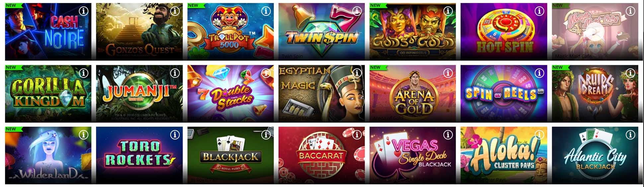Open info icon on Atlantic City Blackjack
The image size is (644, 187).
click(630, 135)
